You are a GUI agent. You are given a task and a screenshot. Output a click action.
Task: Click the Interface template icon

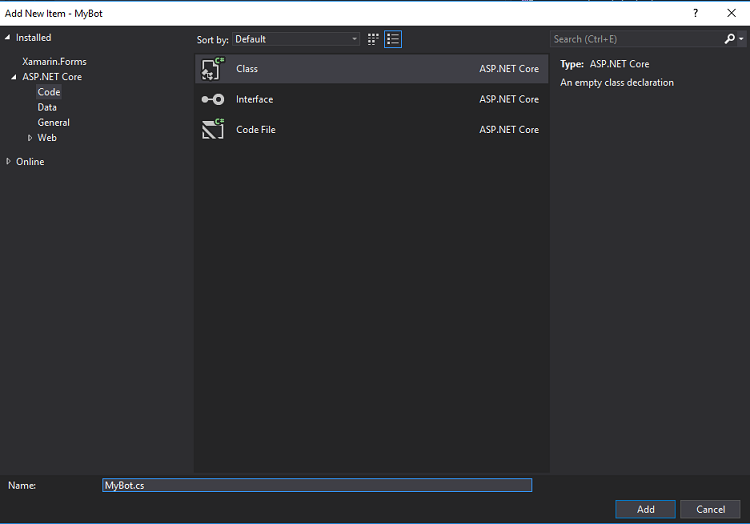click(213, 99)
